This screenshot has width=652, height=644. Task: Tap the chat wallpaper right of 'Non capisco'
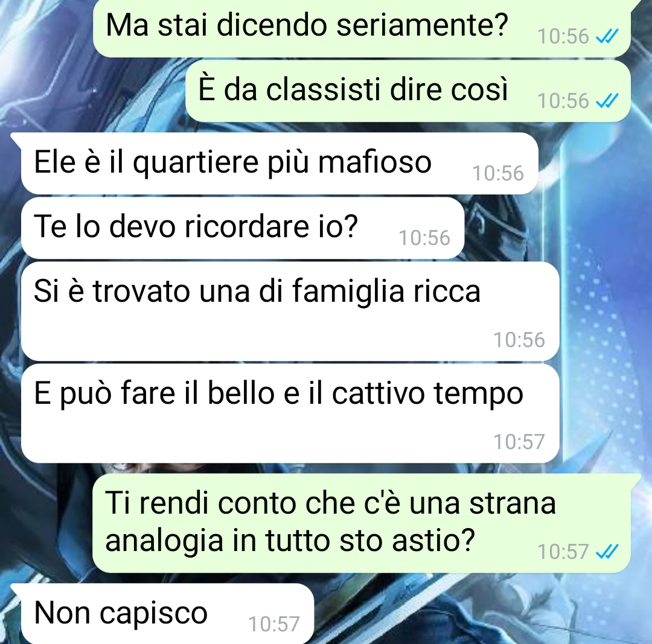pos(478,611)
